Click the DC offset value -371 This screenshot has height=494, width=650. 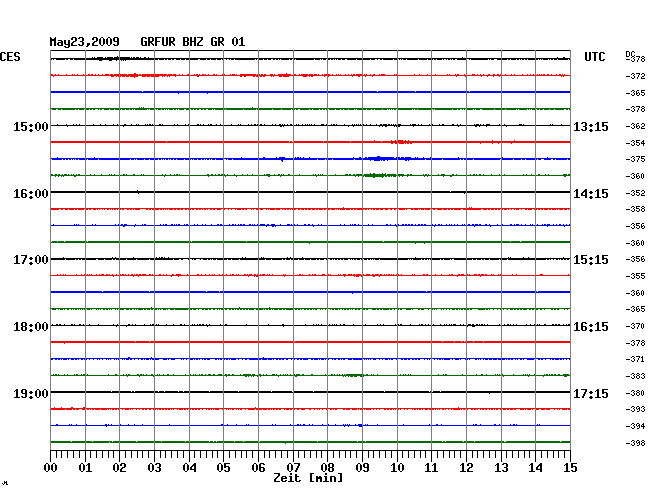[x=635, y=359]
